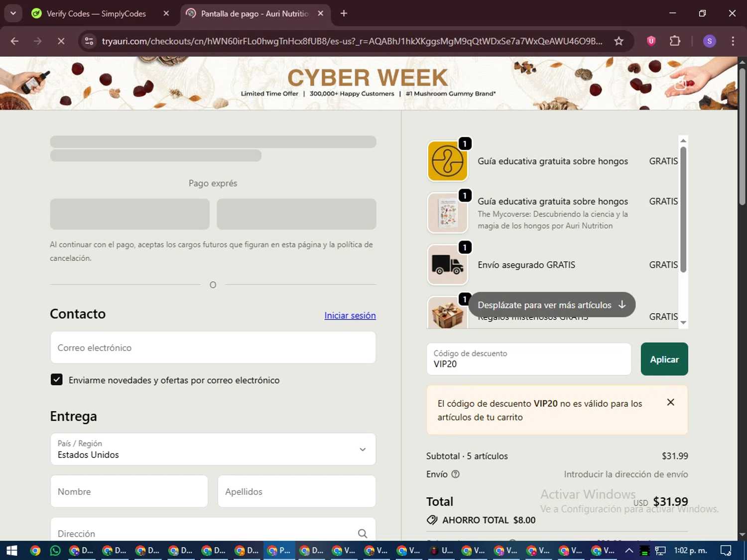Open the red shield extension icon
Viewport: 747px width, 560px height.
651,41
